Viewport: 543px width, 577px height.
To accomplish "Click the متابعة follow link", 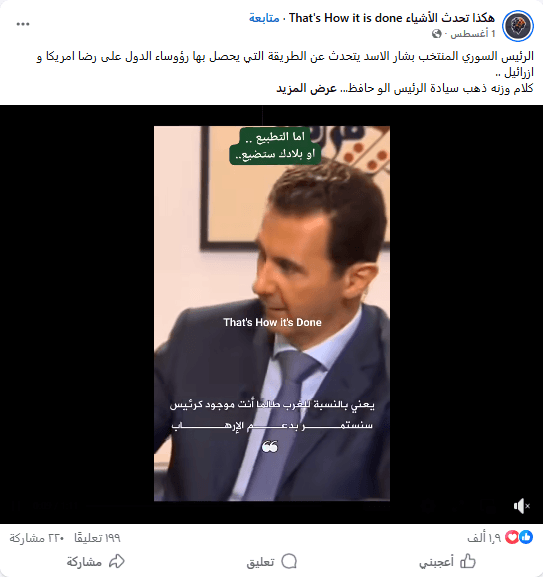I will [264, 18].
